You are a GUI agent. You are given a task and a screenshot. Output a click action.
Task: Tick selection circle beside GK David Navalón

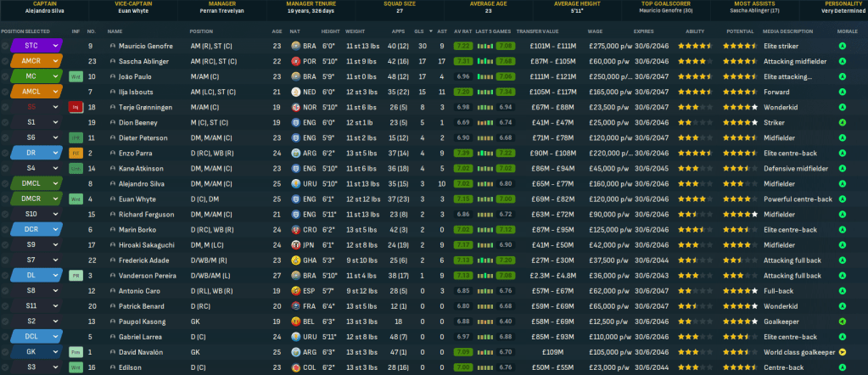click(x=5, y=351)
